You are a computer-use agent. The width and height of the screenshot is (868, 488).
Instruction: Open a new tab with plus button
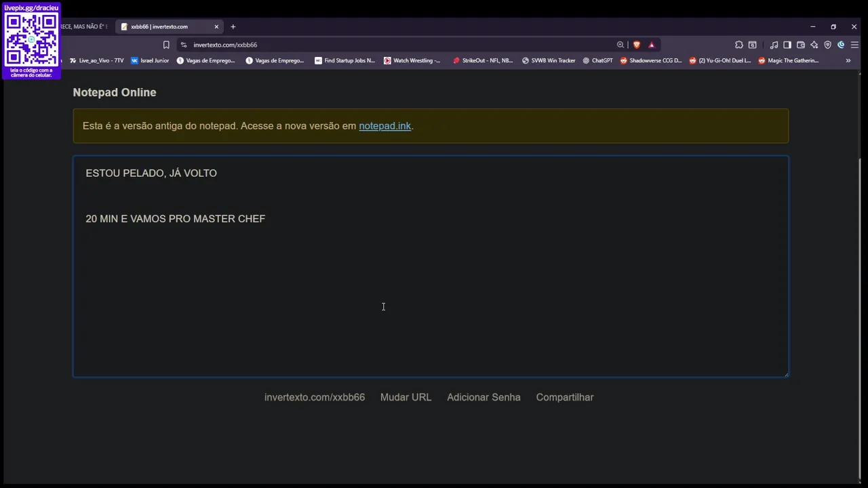(233, 26)
